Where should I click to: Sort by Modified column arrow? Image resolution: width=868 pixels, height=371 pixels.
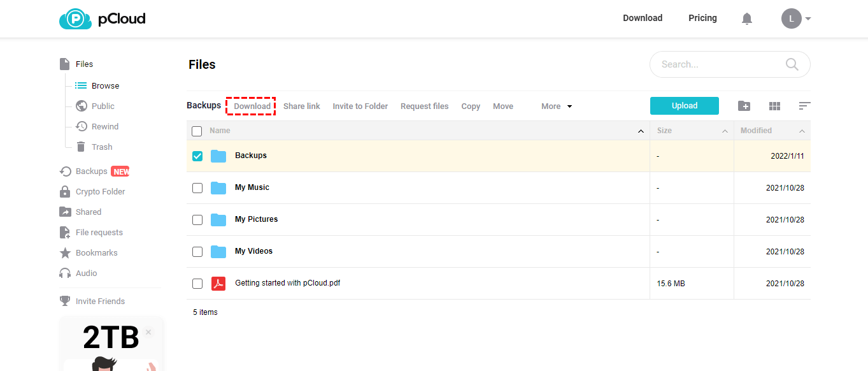tap(802, 131)
